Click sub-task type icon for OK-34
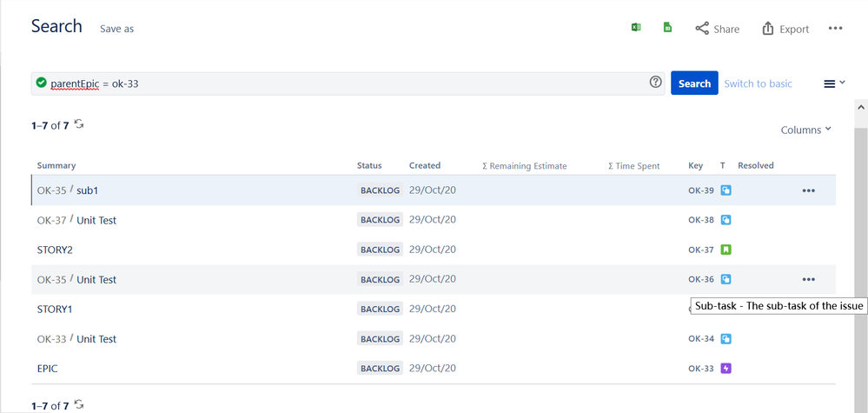 tap(726, 339)
